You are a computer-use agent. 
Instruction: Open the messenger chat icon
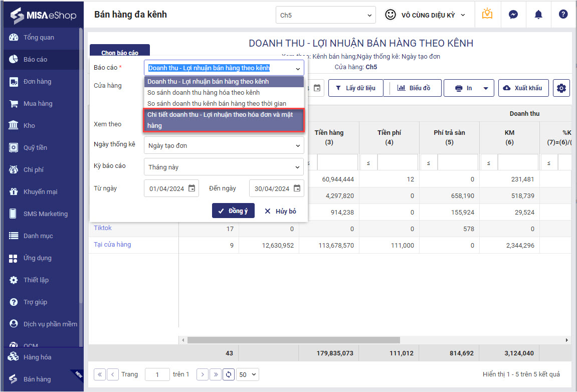(513, 15)
